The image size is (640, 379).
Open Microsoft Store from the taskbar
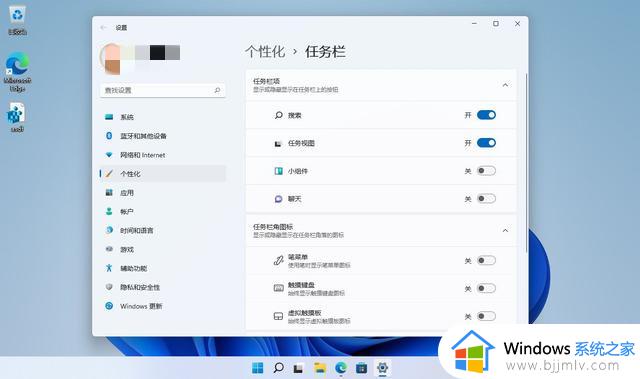click(x=361, y=368)
